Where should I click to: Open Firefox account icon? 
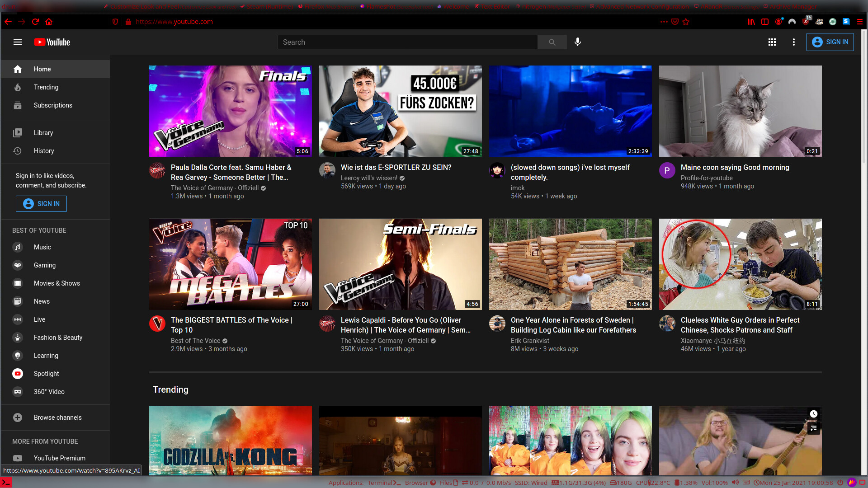(x=778, y=22)
